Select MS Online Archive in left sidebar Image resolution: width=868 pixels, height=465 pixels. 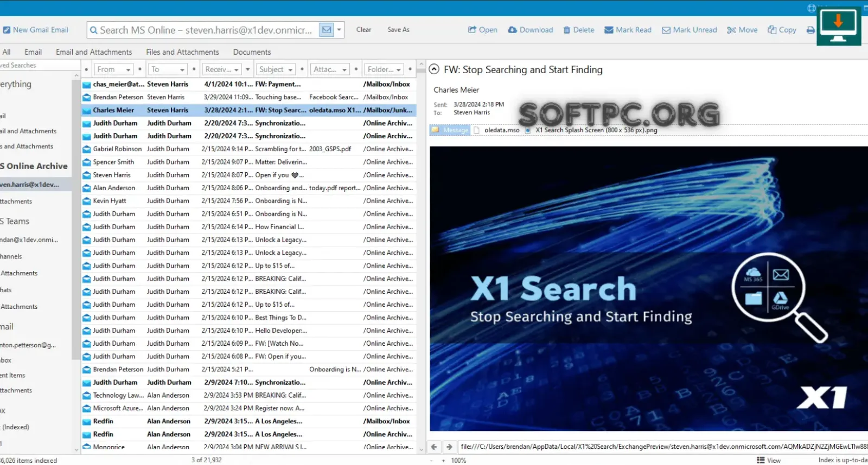point(34,166)
